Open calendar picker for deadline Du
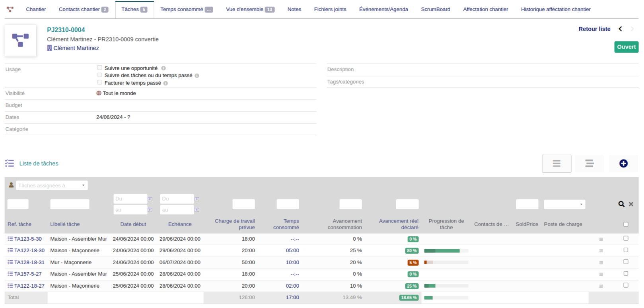 197,199
